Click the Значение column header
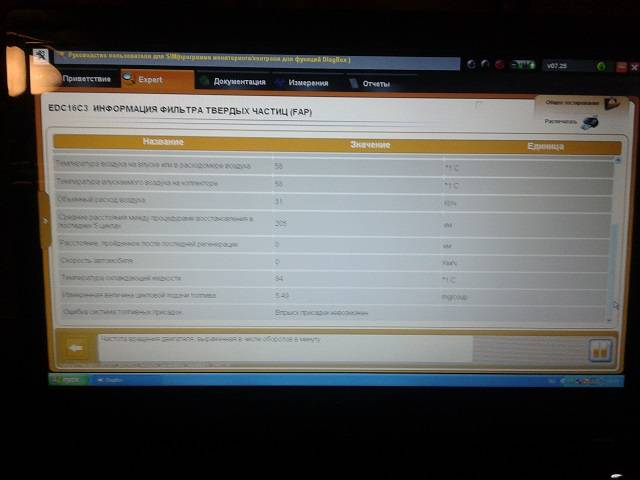640x480 pixels. tap(370, 145)
